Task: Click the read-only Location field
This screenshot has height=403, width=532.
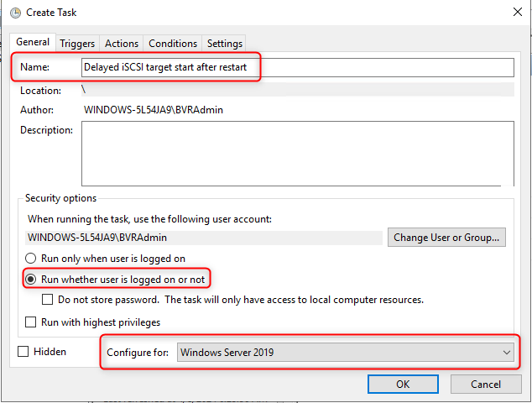Action: coord(297,89)
